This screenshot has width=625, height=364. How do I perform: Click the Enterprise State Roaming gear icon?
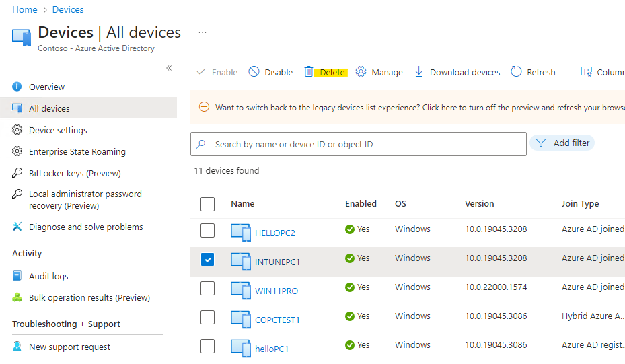coord(17,151)
